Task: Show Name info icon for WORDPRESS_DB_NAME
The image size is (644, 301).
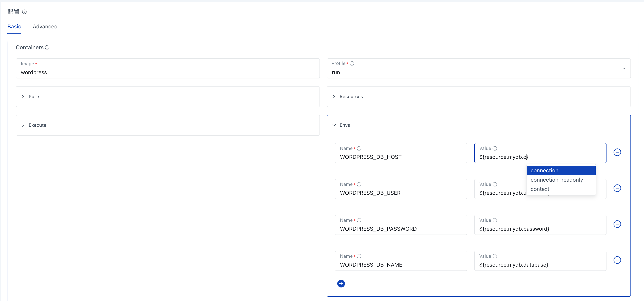Action: (359, 256)
